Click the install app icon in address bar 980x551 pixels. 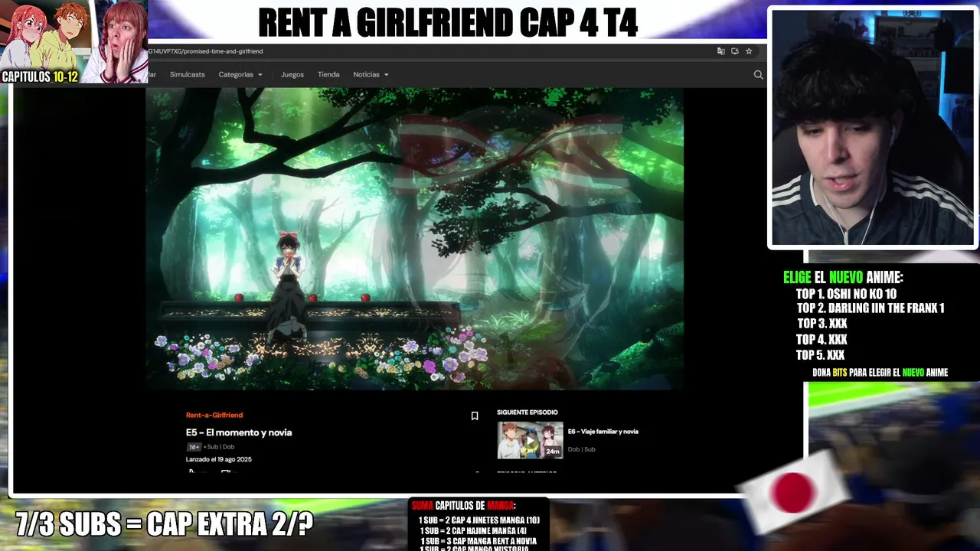735,51
